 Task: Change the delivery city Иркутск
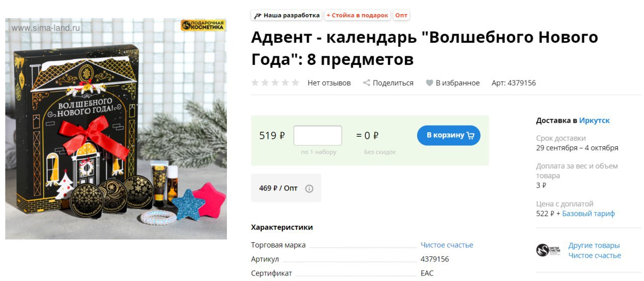coord(594,121)
